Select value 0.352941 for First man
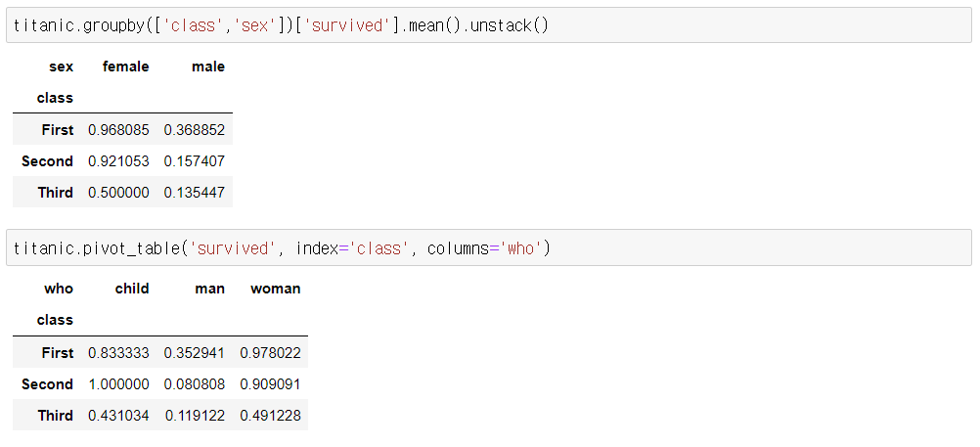The image size is (980, 447). point(195,352)
